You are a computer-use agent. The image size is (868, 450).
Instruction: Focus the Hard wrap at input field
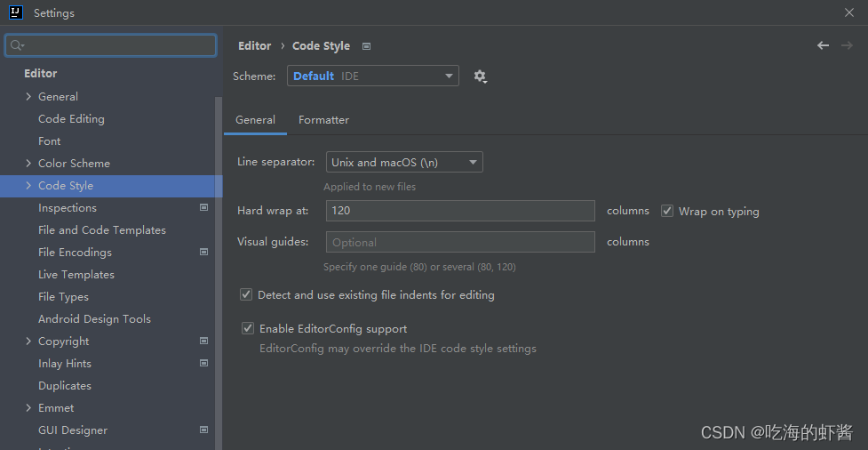click(x=460, y=211)
